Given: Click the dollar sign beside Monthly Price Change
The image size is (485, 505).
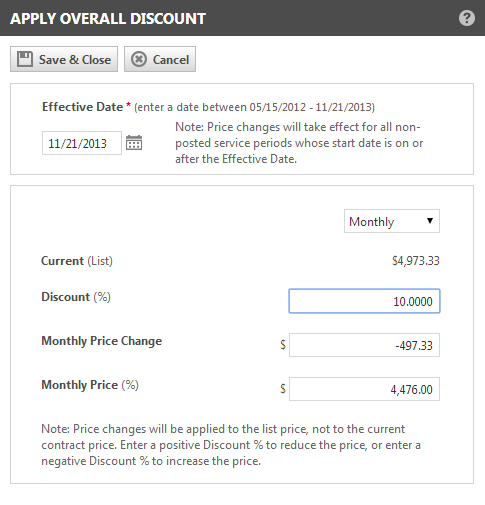Looking at the screenshot, I should point(283,344).
